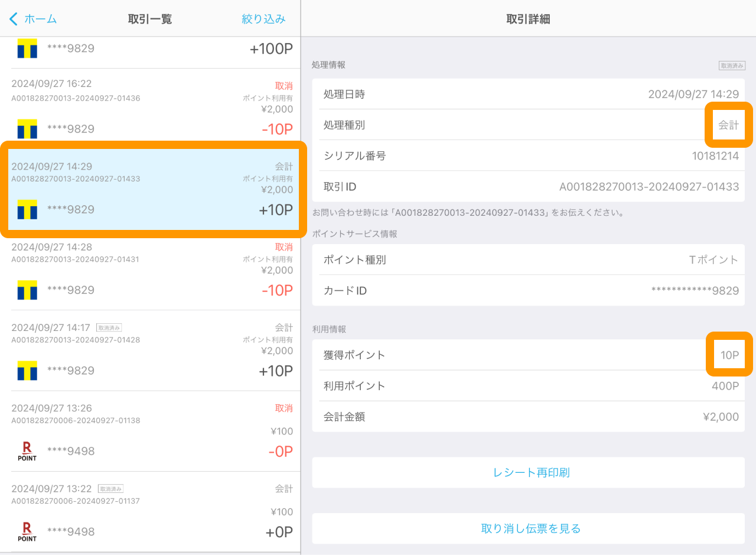
Task: Click transaction ID ending 01436 in list
Action: [76, 98]
